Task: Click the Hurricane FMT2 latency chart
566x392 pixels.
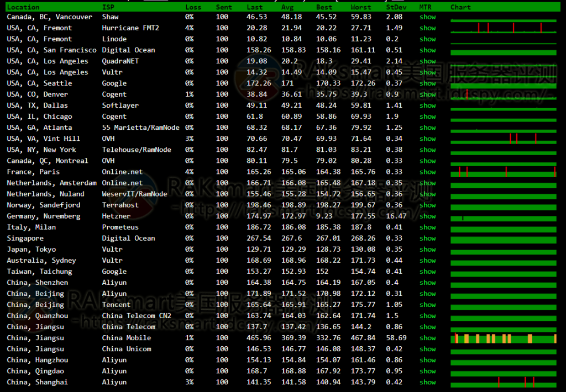Action: click(x=504, y=28)
